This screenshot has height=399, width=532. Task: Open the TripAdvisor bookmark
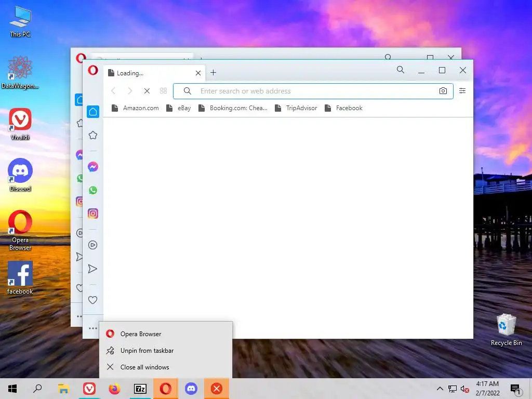(296, 108)
